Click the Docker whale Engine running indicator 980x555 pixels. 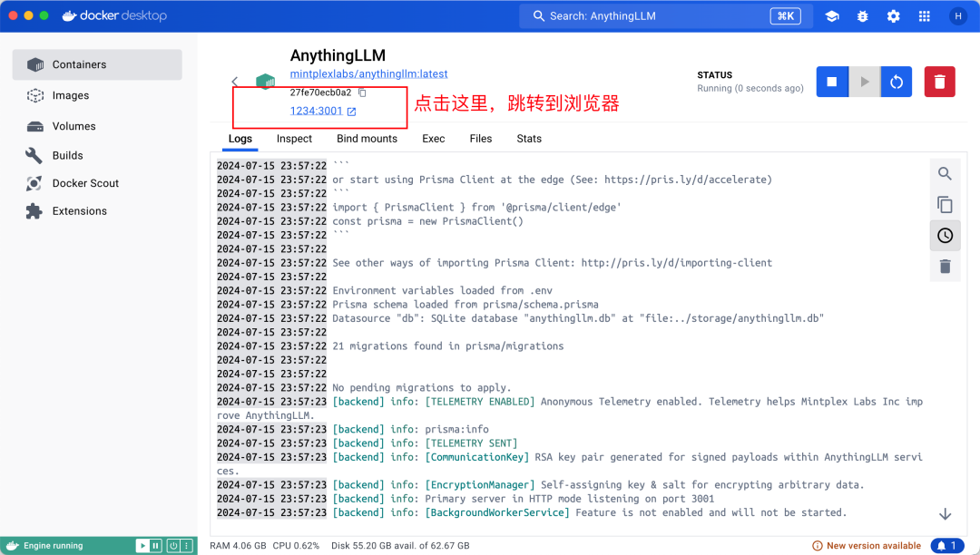point(46,546)
